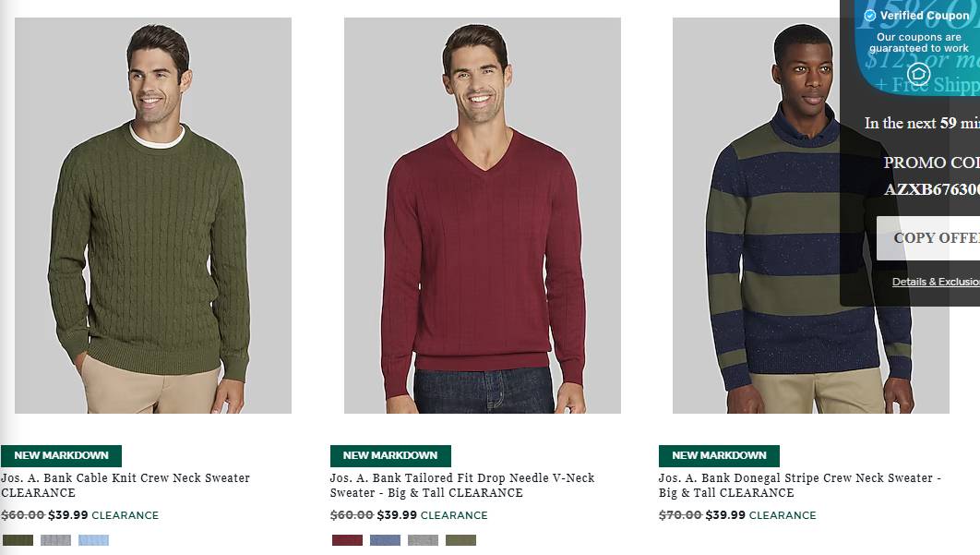Click NEW MARKDOWN badge on Donegal sweater
This screenshot has width=980, height=555.
click(x=720, y=455)
